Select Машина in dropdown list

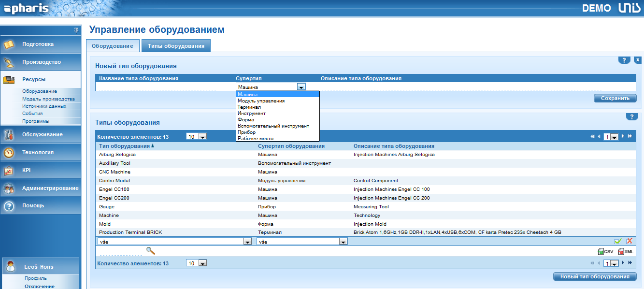278,94
